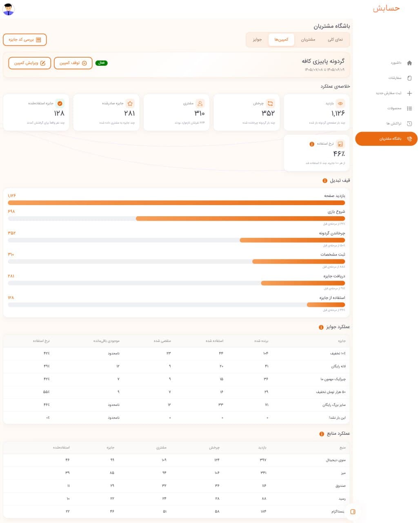Click the ۴۶٪ usage rate value
This screenshot has height=523, width=420.
(339, 154)
